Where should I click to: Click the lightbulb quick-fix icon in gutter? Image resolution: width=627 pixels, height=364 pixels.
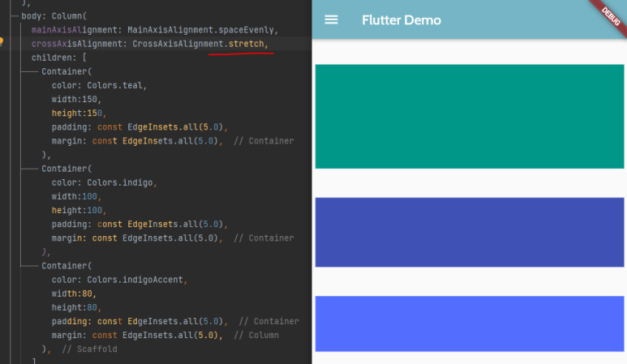[1, 41]
